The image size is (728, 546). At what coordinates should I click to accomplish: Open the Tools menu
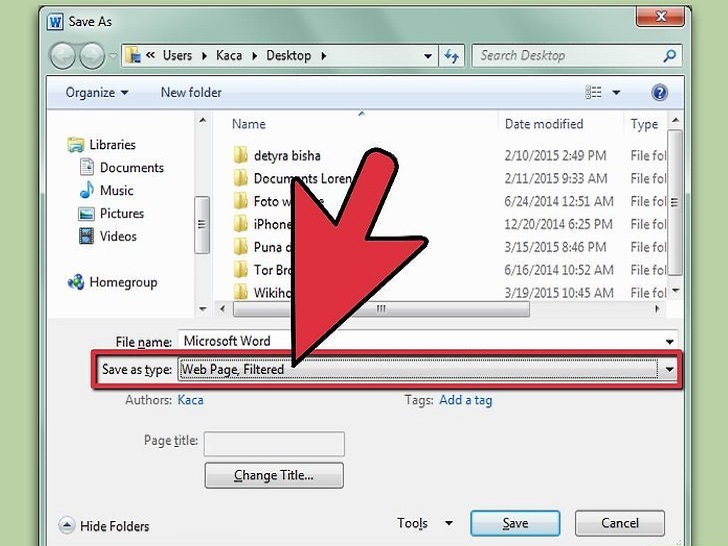(x=424, y=523)
